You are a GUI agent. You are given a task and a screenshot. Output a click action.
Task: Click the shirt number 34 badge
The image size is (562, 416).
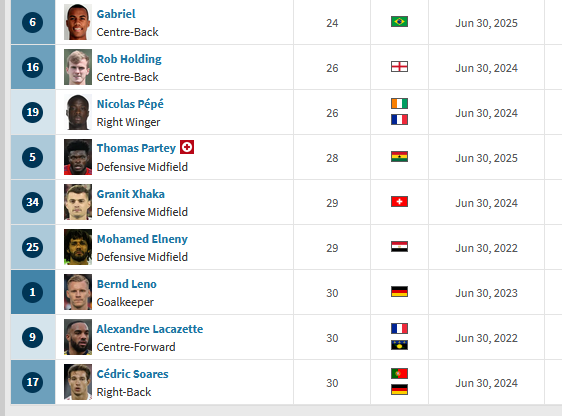[x=33, y=202]
